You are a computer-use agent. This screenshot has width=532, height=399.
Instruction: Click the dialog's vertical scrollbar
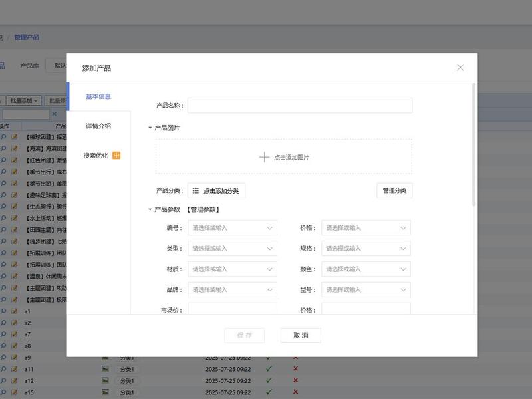click(x=473, y=144)
